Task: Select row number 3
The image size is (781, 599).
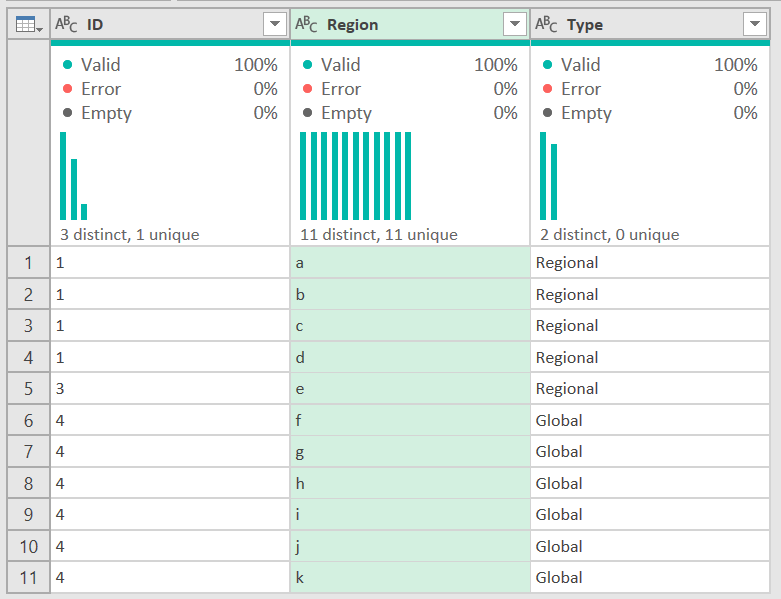Action: coord(28,326)
